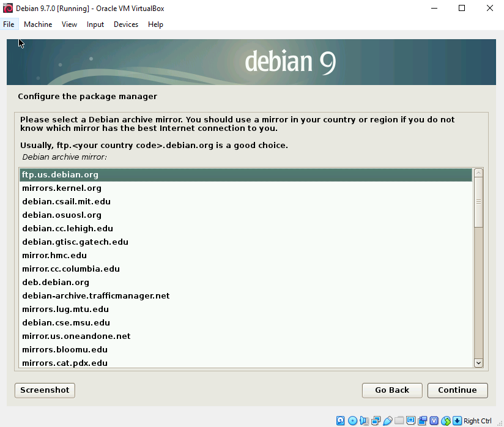Open the File menu
Viewport: 504px width, 427px height.
(9, 24)
